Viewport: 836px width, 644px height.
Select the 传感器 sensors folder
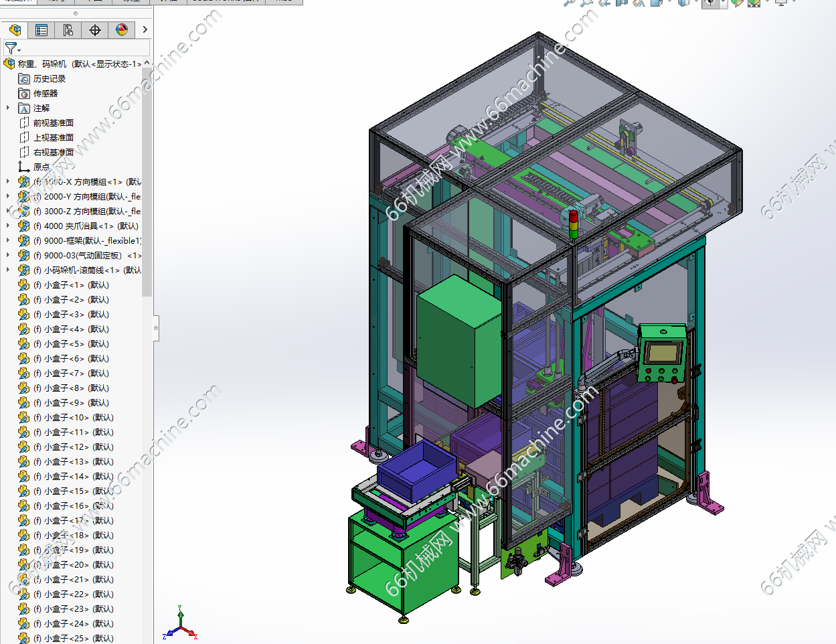pyautogui.click(x=45, y=94)
